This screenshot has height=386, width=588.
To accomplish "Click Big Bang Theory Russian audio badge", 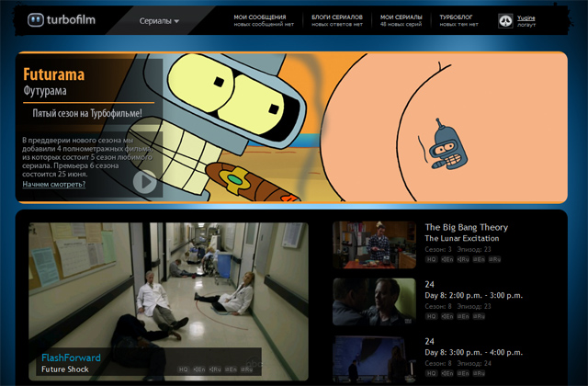I will pyautogui.click(x=463, y=259).
